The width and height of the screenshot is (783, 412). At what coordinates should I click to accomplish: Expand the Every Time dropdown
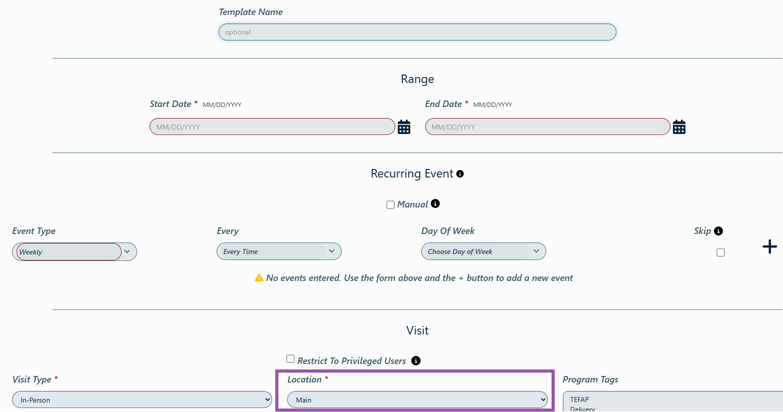tap(279, 251)
